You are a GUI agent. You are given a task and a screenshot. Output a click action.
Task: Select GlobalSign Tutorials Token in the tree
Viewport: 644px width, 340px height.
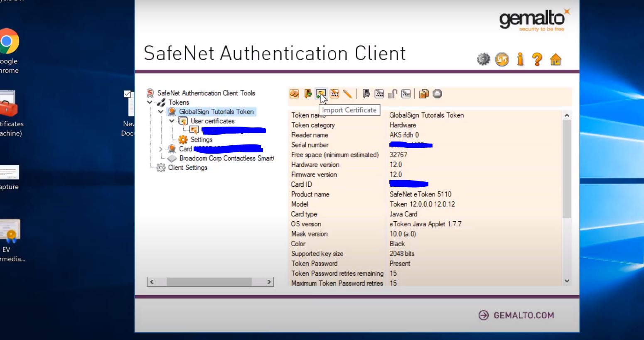click(216, 112)
